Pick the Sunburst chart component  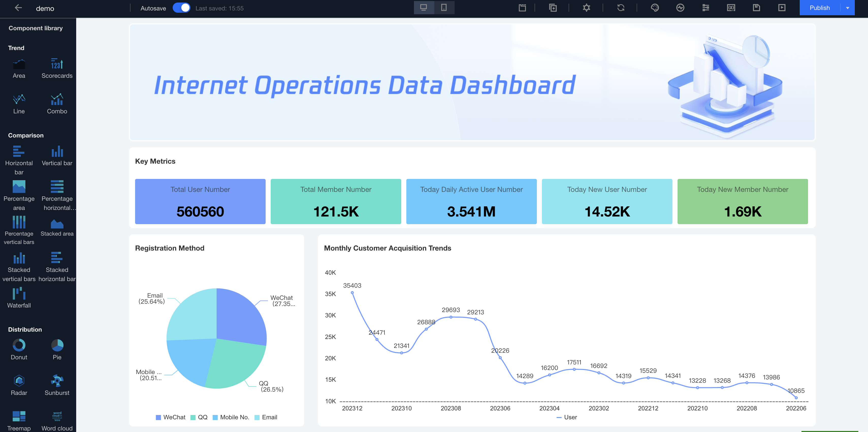point(57,385)
